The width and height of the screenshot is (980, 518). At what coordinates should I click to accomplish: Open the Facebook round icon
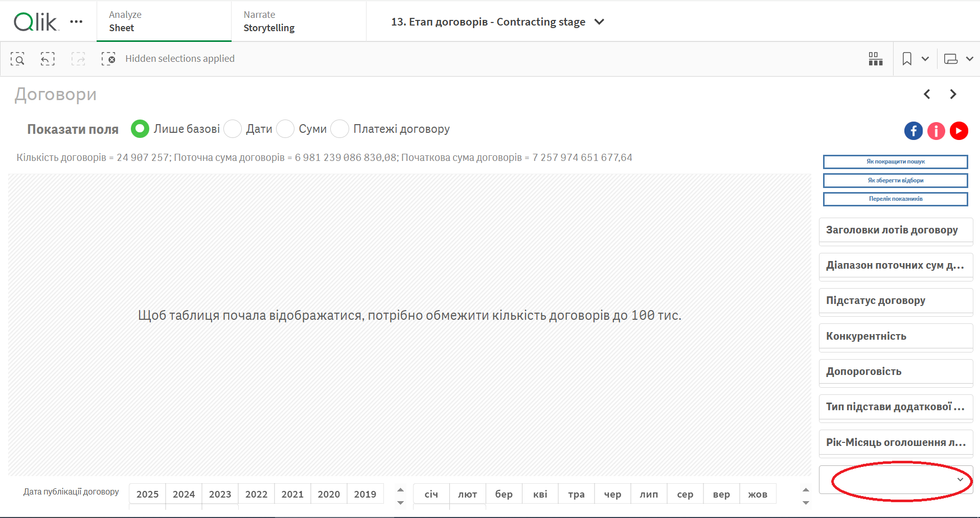914,131
